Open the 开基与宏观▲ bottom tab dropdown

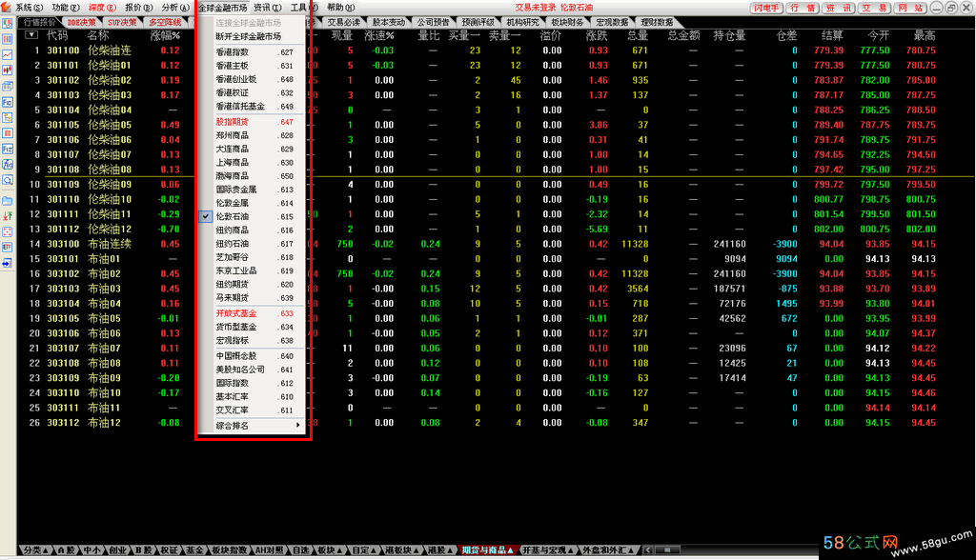[x=548, y=550]
